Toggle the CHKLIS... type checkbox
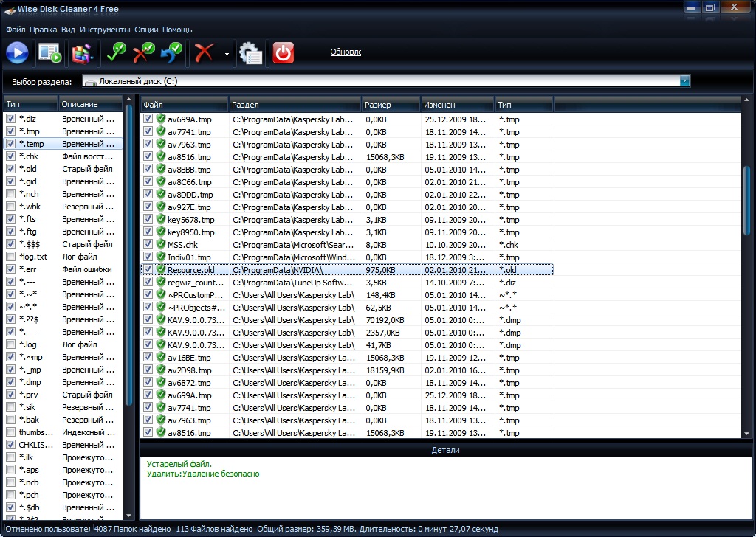 coord(10,445)
